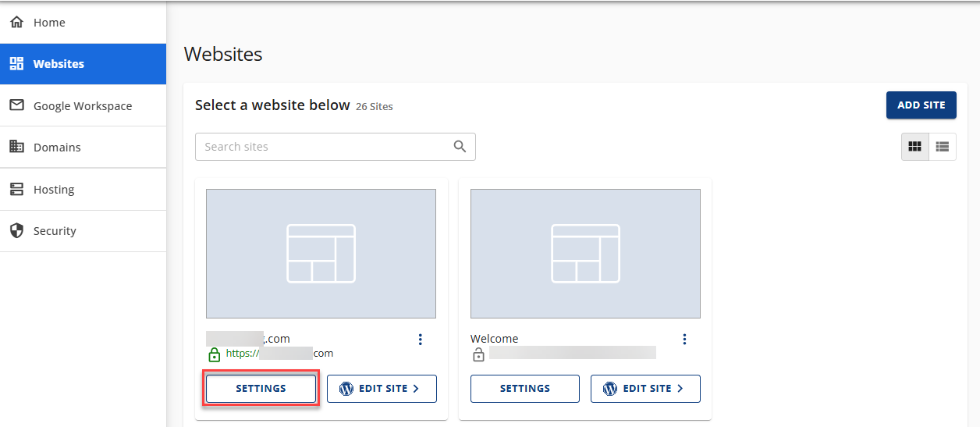The width and height of the screenshot is (980, 427).
Task: Click EDIT SITE for the Welcome site
Action: [645, 389]
